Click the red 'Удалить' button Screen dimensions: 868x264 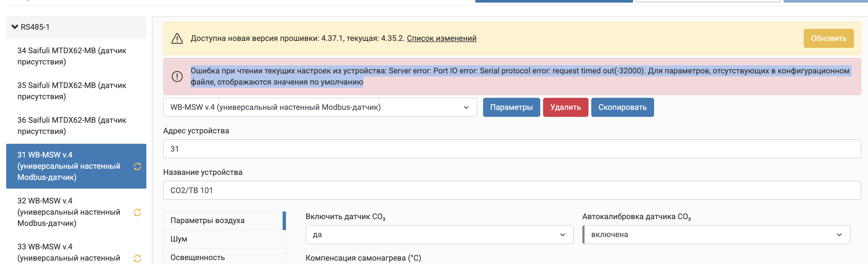(x=565, y=107)
